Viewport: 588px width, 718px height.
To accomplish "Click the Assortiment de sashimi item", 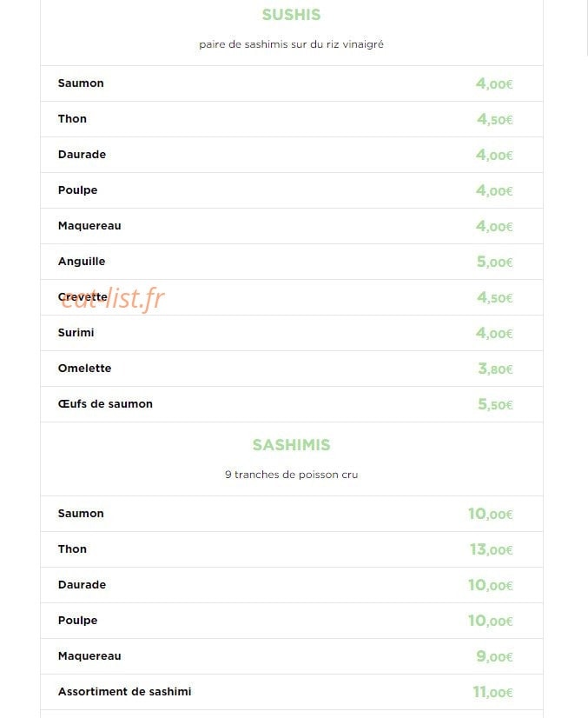I will (292, 692).
